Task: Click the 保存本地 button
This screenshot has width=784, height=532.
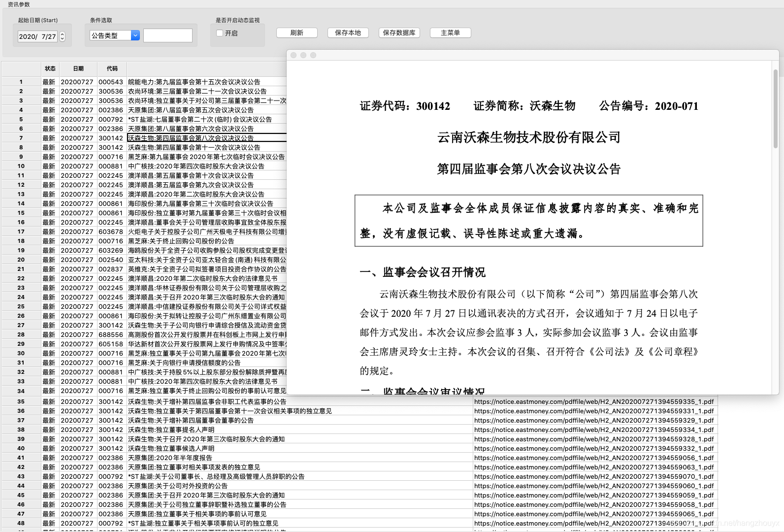Action: (348, 33)
